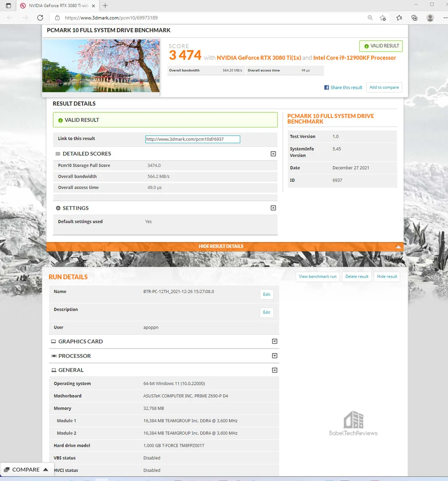Close the NVIDIA GeForce RTX 3080 Ti tab
The width and height of the screenshot is (448, 481).
pos(93,6)
